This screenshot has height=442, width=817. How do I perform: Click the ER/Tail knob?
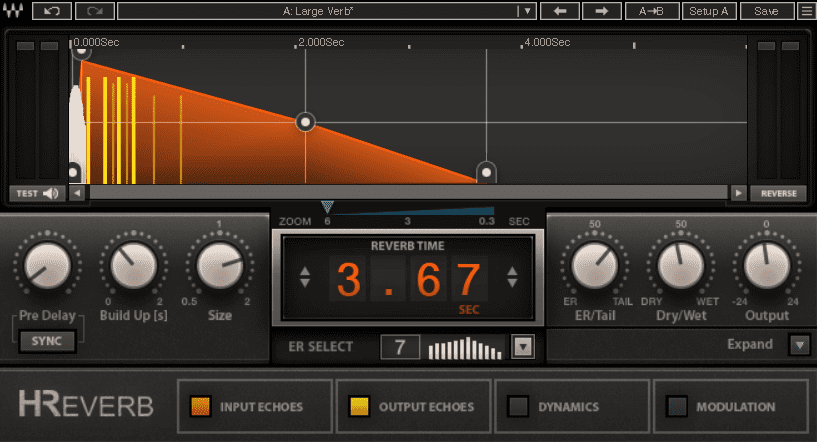tap(595, 266)
